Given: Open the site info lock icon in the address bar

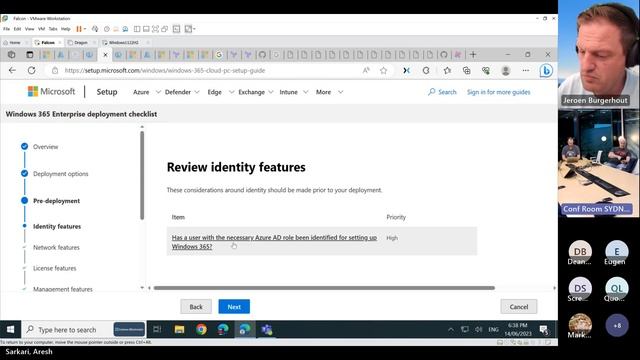Looking at the screenshot, I should tap(55, 71).
